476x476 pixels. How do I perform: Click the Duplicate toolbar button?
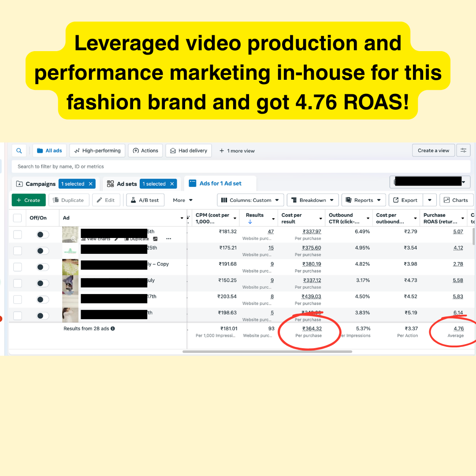coord(69,200)
